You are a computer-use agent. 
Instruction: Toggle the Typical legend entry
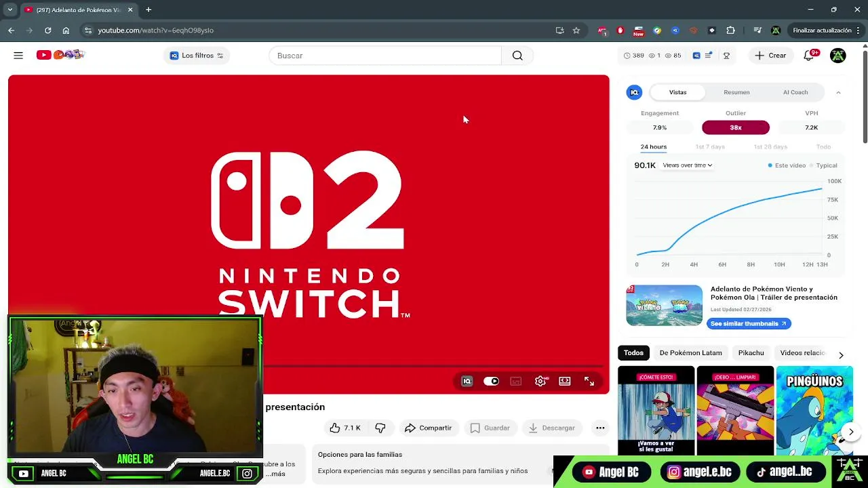pyautogui.click(x=823, y=165)
